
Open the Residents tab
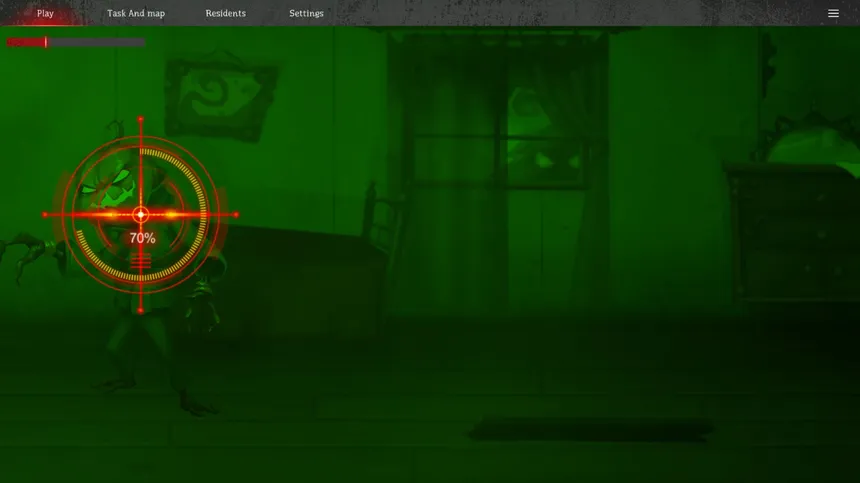(x=225, y=13)
